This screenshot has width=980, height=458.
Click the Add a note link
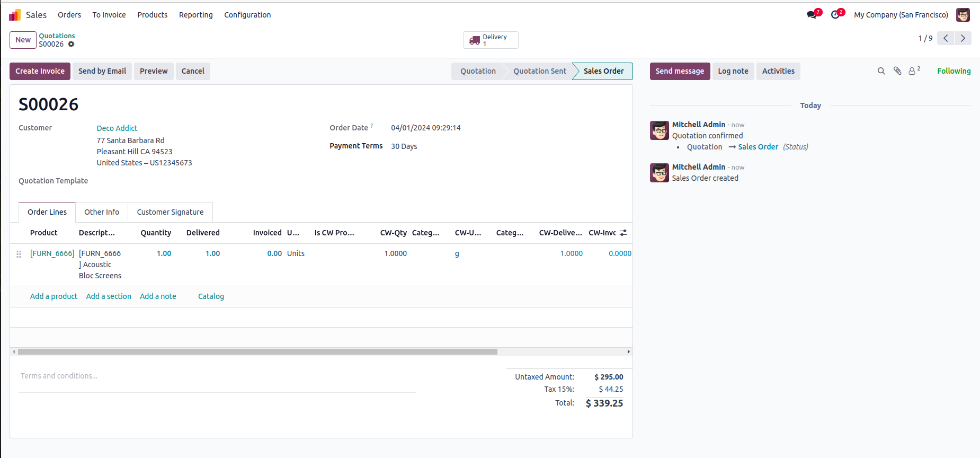pos(158,296)
